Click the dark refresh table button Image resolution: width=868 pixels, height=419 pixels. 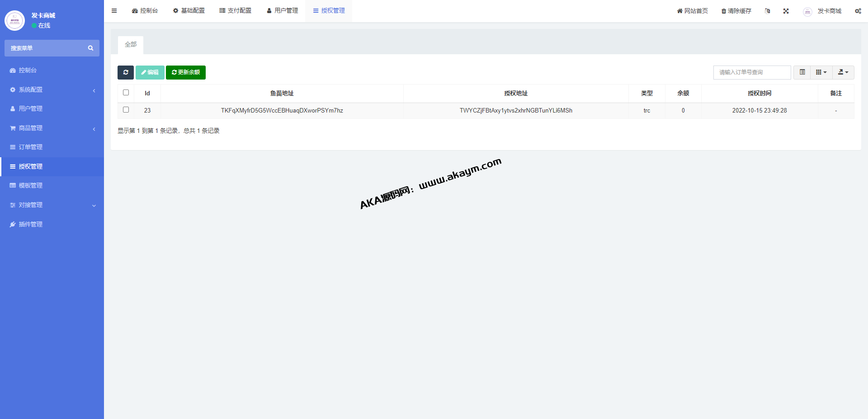point(126,72)
